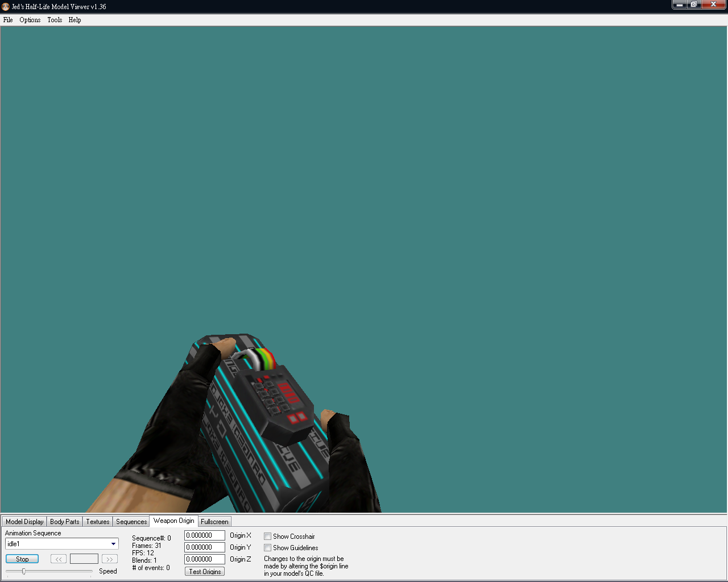Click the Origin X value field
The height and width of the screenshot is (582, 728).
[x=205, y=535]
